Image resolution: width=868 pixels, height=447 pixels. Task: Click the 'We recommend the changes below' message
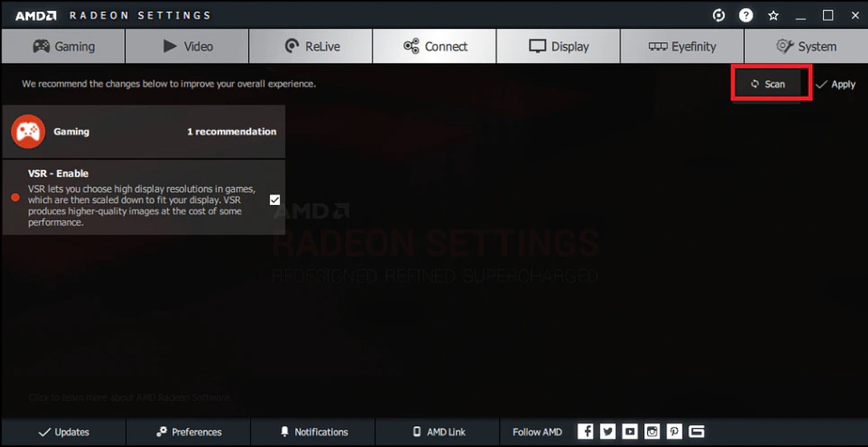[x=169, y=84]
